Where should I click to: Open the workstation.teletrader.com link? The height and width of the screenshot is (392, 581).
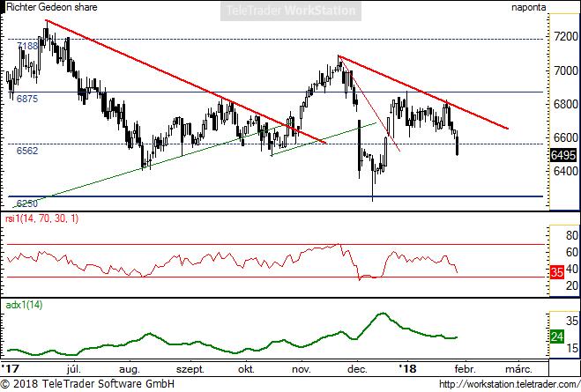point(510,384)
